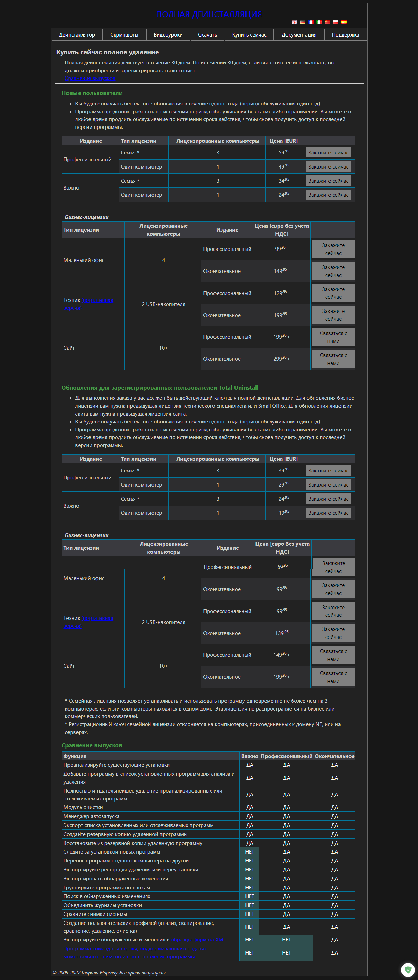The width and height of the screenshot is (418, 980).
Task: Contact us for upgrade Site Professional 149.95+
Action: coord(333,655)
